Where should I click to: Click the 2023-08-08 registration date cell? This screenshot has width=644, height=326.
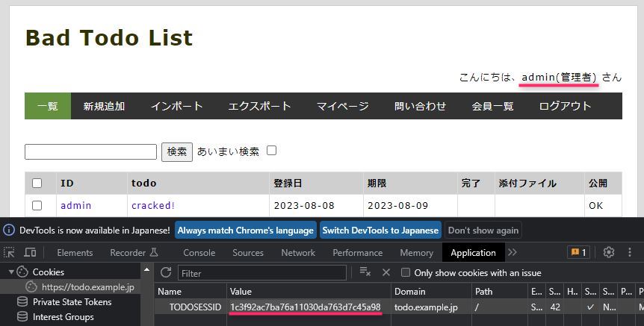[x=316, y=205]
